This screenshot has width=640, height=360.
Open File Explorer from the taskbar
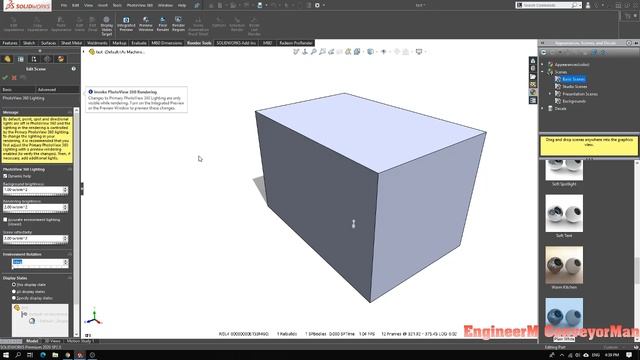(55, 355)
